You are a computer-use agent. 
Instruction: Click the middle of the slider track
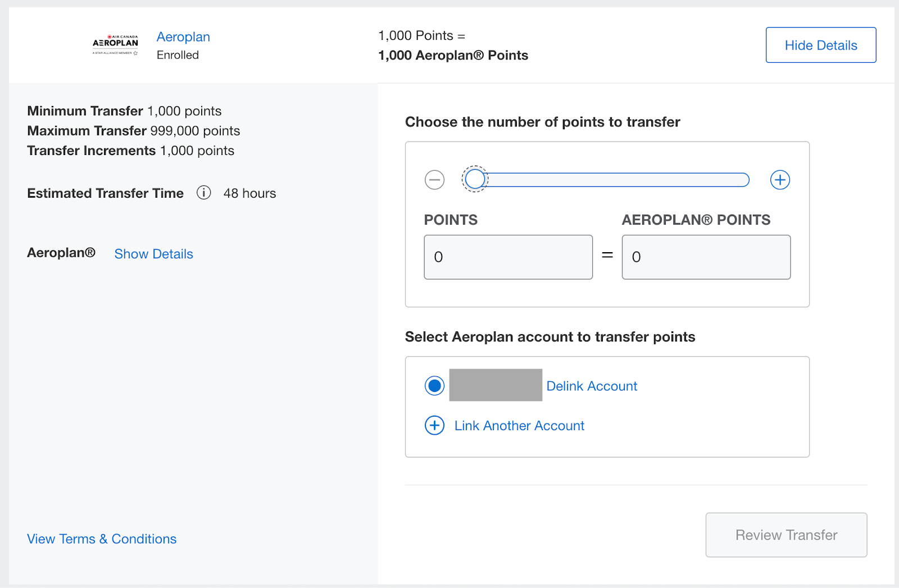click(x=612, y=180)
